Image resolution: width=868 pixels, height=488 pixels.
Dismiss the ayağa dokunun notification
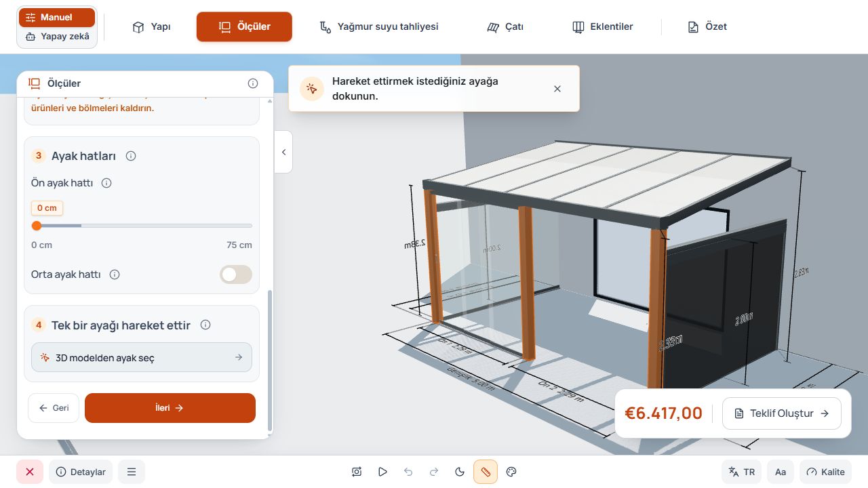[x=557, y=89]
